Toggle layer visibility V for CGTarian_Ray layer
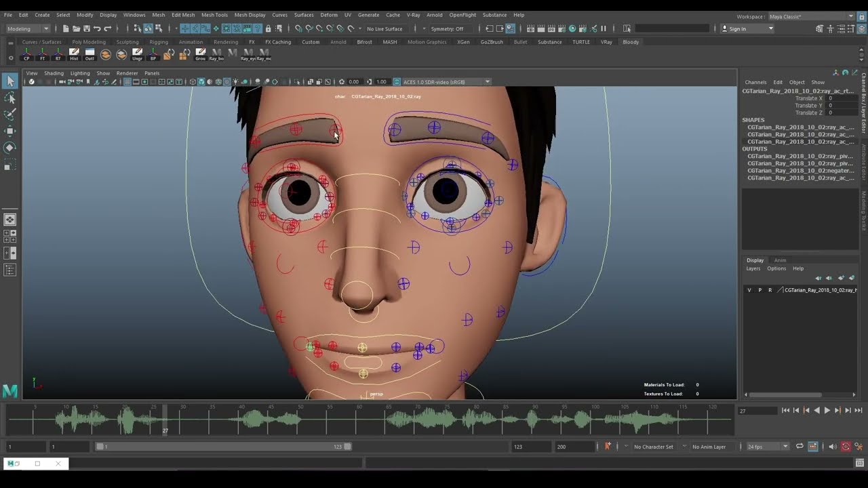Image resolution: width=868 pixels, height=488 pixels. [x=749, y=290]
